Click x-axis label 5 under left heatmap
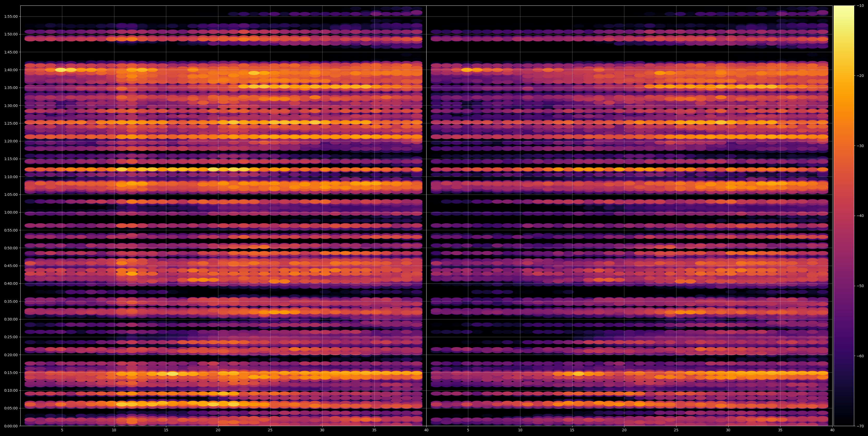This screenshot has width=868, height=436. (x=62, y=430)
